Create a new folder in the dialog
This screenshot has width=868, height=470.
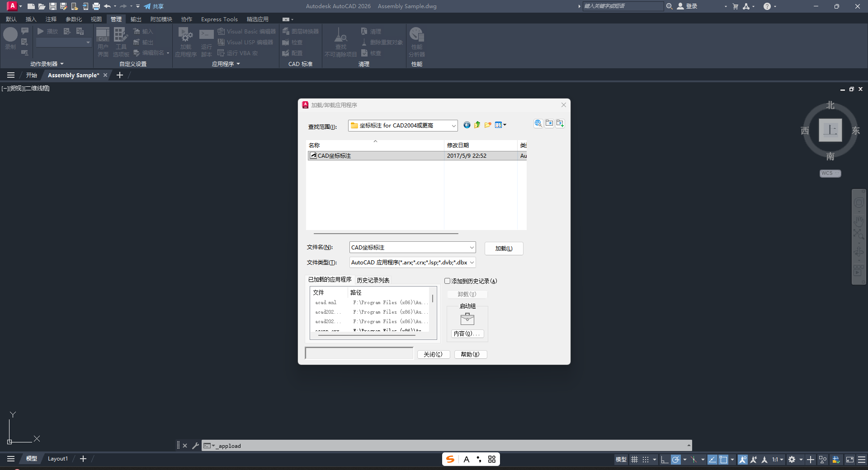click(x=488, y=125)
